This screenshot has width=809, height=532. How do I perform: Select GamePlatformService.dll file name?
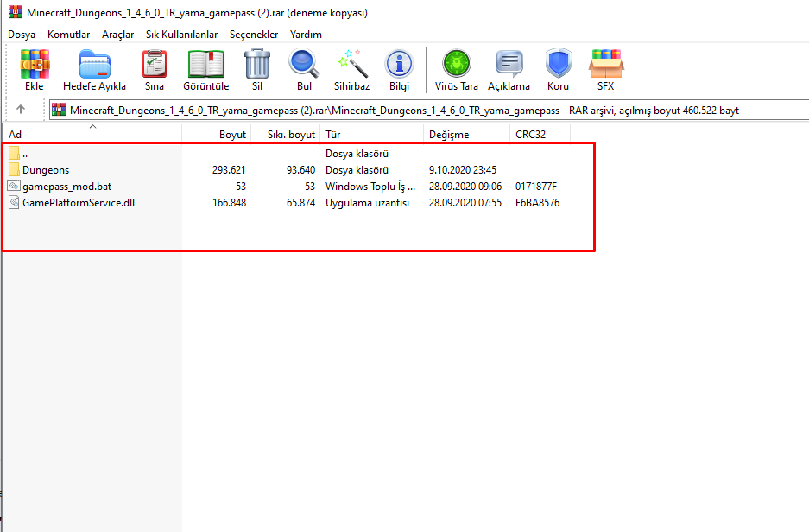[x=79, y=203]
